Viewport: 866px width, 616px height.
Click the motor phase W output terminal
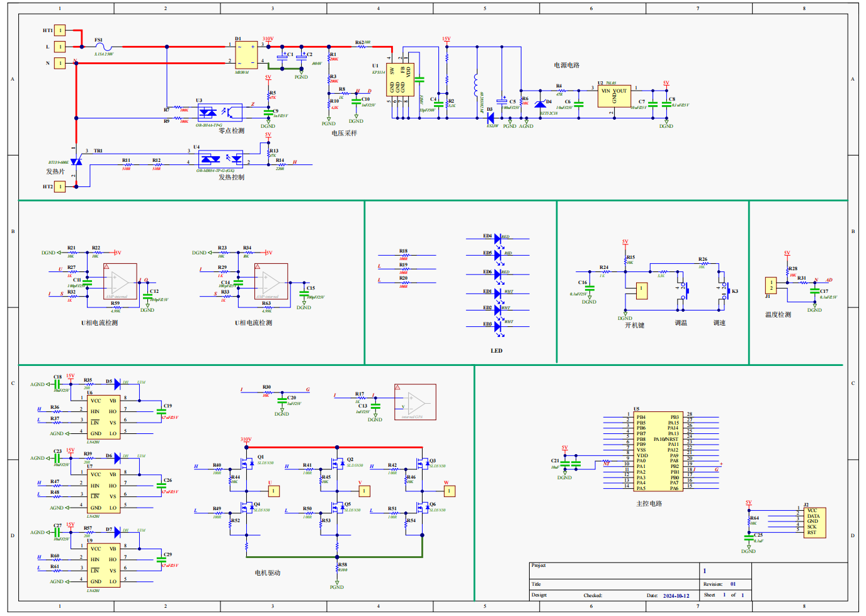[449, 491]
